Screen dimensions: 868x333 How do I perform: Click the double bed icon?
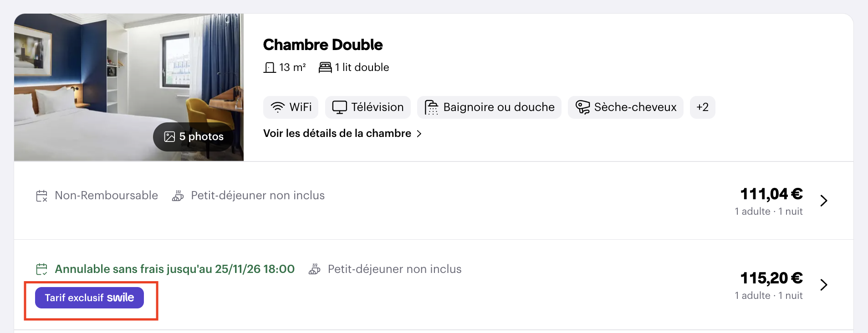(325, 68)
